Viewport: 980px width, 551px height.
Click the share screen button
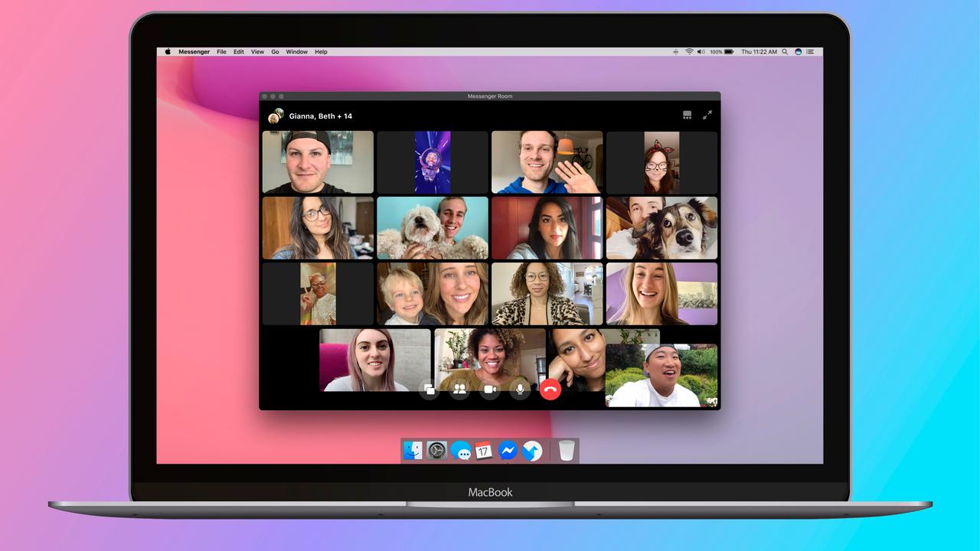click(x=430, y=390)
